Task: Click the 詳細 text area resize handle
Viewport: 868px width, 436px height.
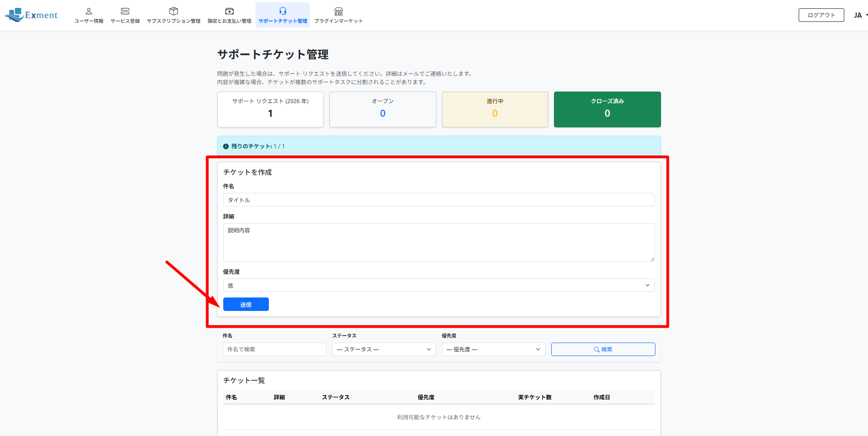Action: (652, 259)
